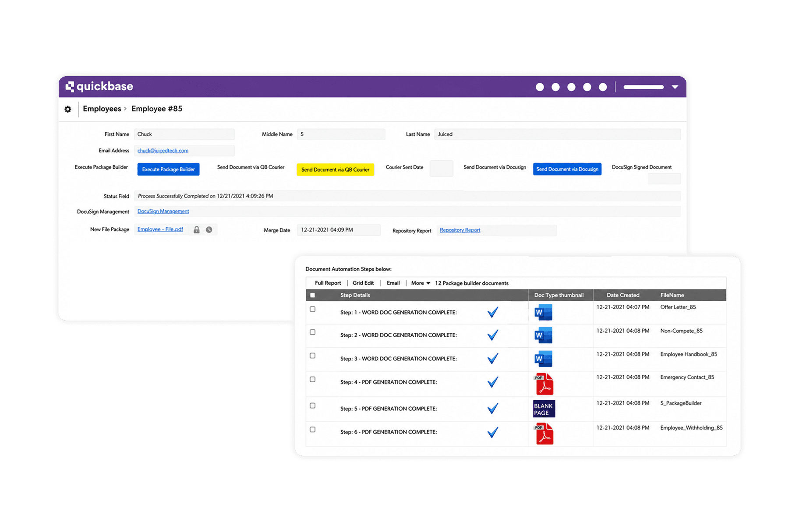Click the Employee Handbook_85 file name
Image resolution: width=799 pixels, height=532 pixels.
[689, 354]
